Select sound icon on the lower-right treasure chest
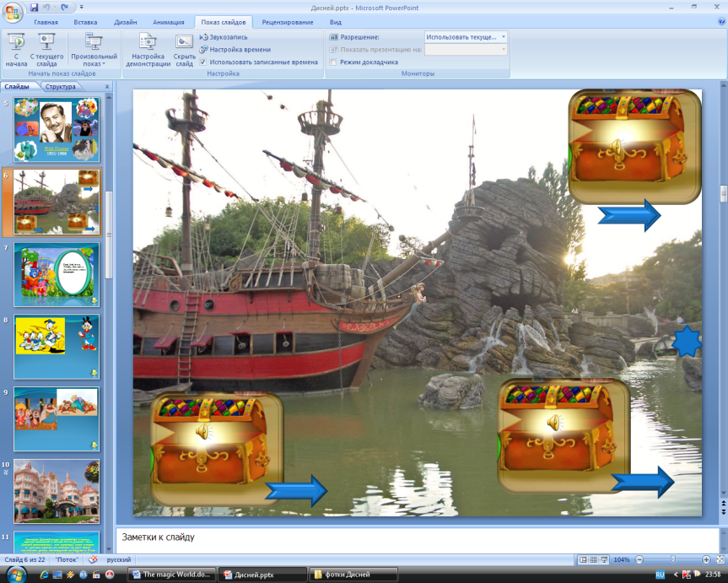 click(554, 422)
